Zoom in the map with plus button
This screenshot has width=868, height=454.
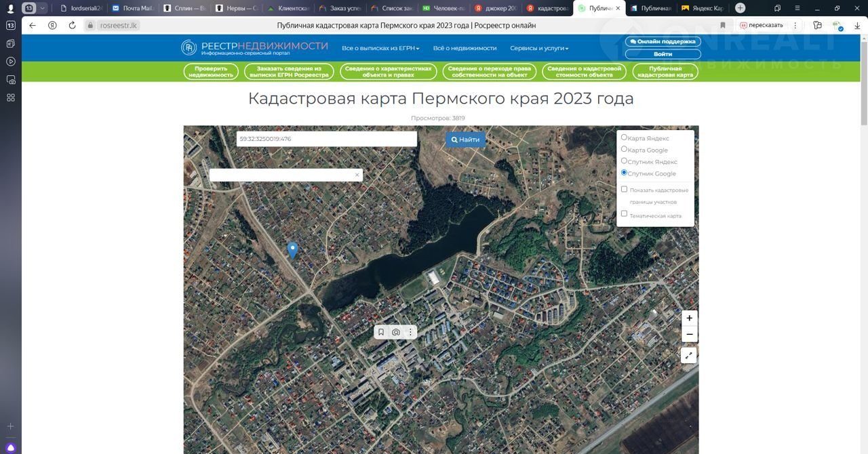pos(689,318)
